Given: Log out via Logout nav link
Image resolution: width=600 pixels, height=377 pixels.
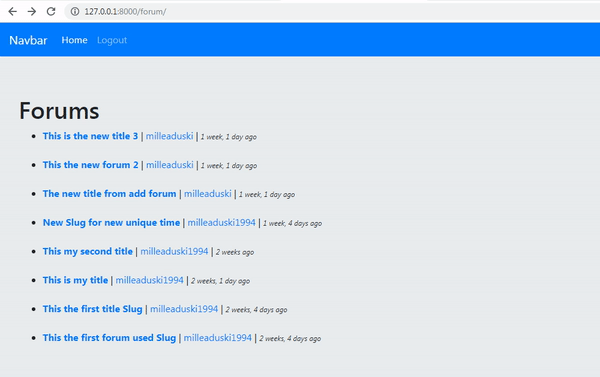Looking at the screenshot, I should click(112, 40).
